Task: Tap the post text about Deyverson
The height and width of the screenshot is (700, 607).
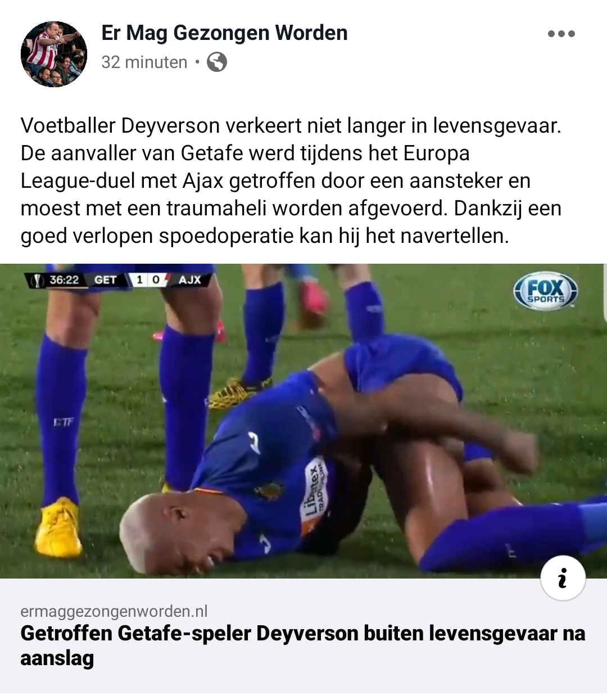Action: point(291,180)
